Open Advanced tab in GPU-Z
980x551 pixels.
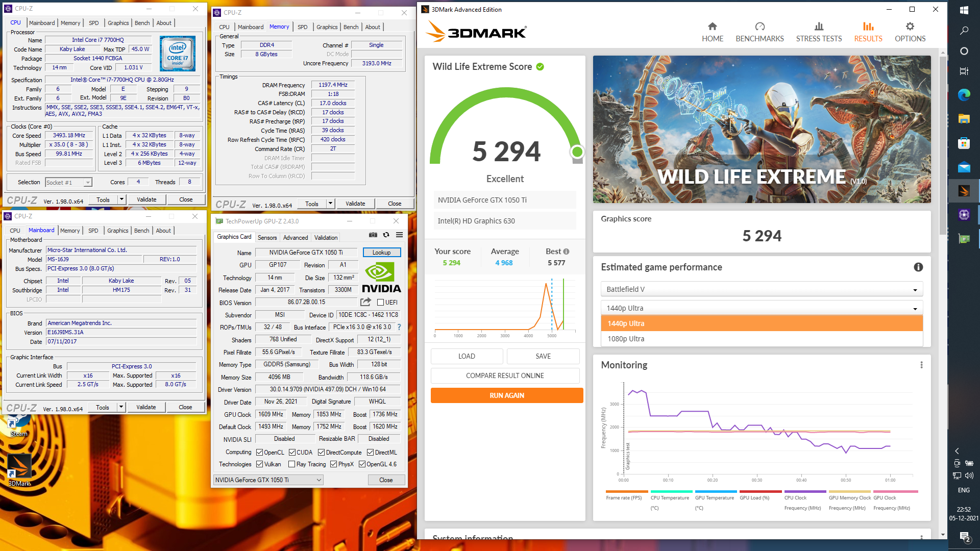coord(296,238)
